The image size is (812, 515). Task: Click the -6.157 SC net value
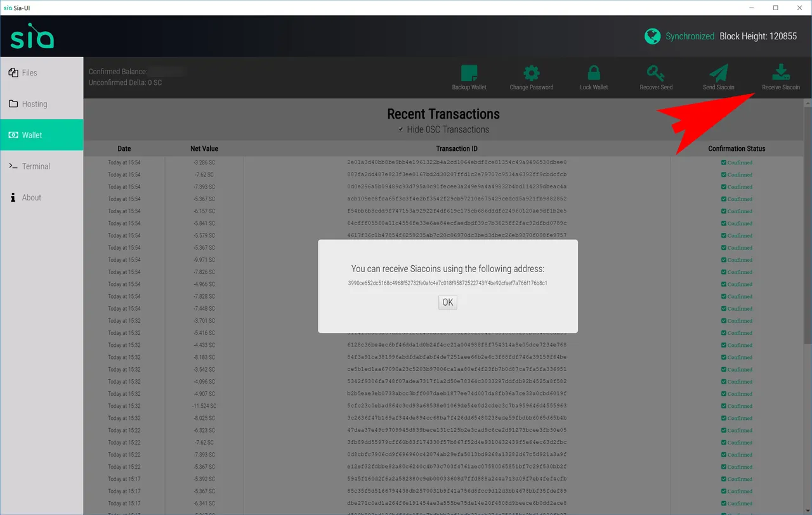coord(204,211)
